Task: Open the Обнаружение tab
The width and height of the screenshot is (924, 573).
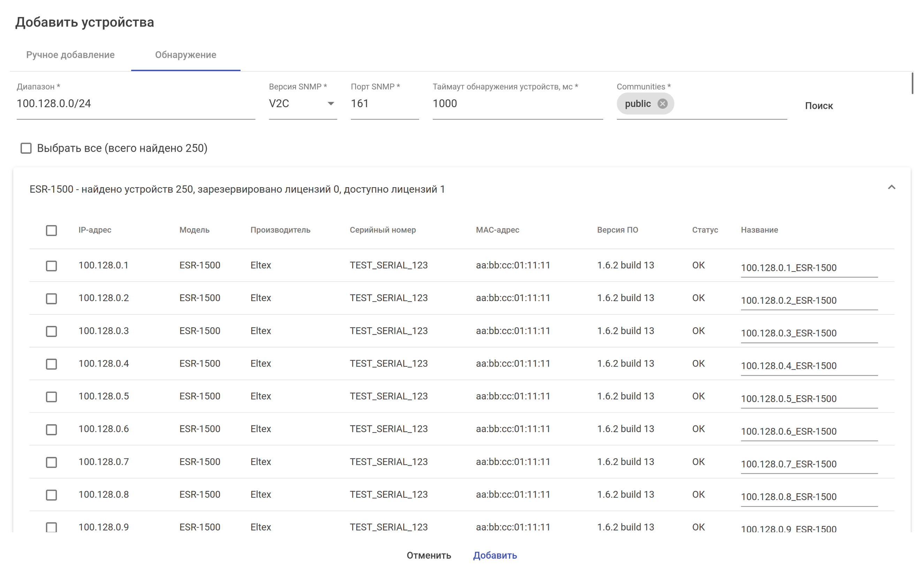Action: 185,55
